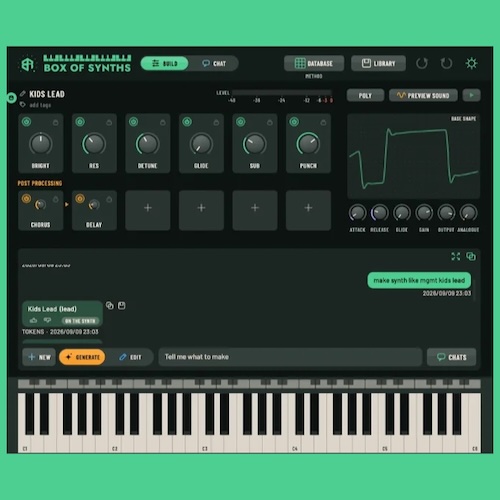This screenshot has height=500, width=500.
Task: Switch to the Chat tab
Action: click(214, 63)
